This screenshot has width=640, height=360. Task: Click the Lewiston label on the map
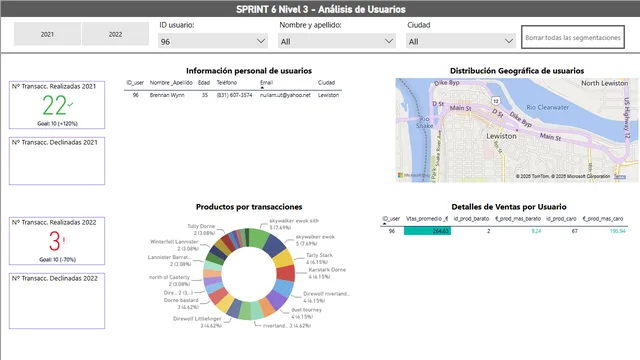click(x=501, y=136)
